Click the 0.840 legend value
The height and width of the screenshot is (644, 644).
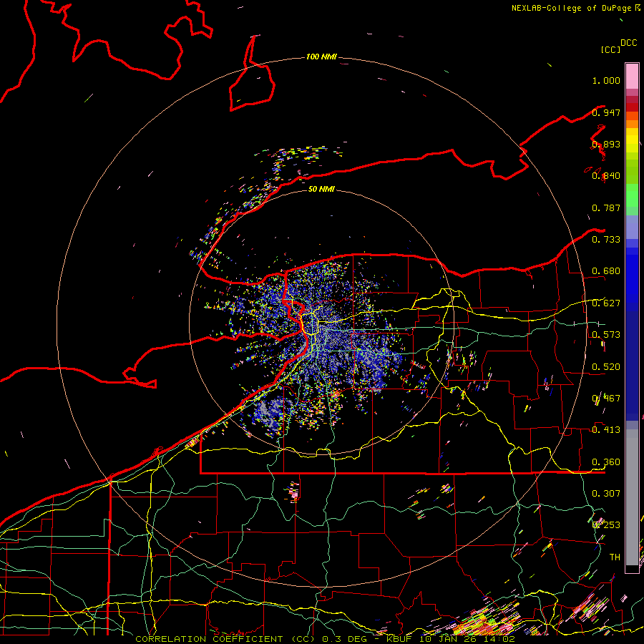click(606, 176)
